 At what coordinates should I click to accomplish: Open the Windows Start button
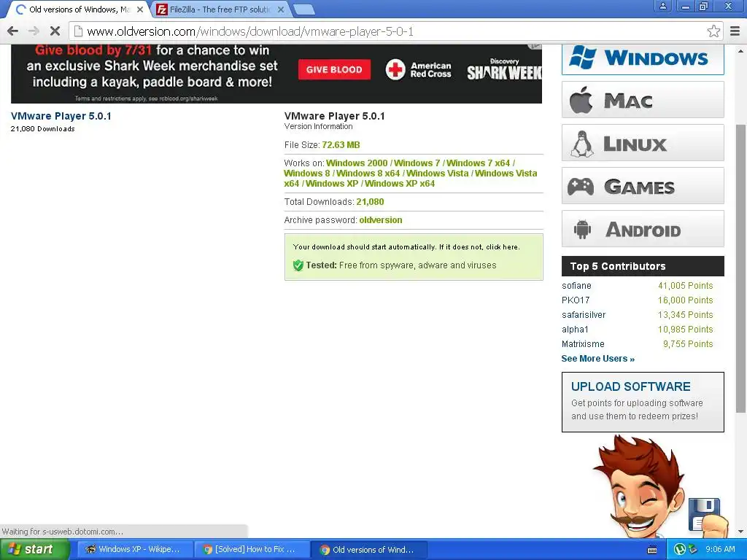click(x=34, y=549)
